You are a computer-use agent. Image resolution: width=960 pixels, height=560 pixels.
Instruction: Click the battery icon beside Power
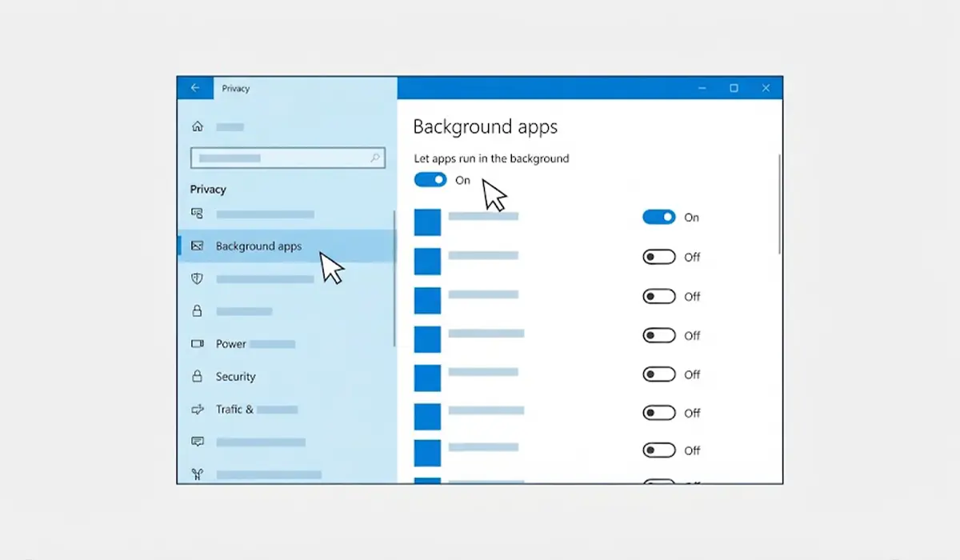(x=198, y=344)
